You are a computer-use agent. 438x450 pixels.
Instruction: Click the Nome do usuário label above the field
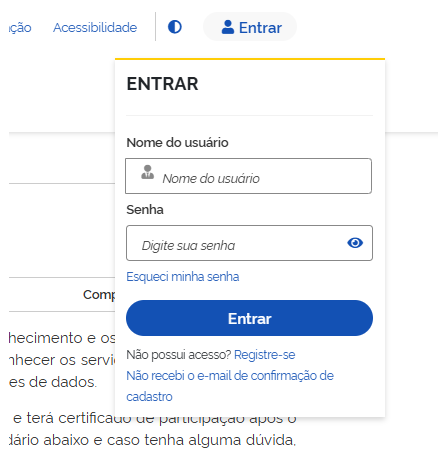[177, 143]
